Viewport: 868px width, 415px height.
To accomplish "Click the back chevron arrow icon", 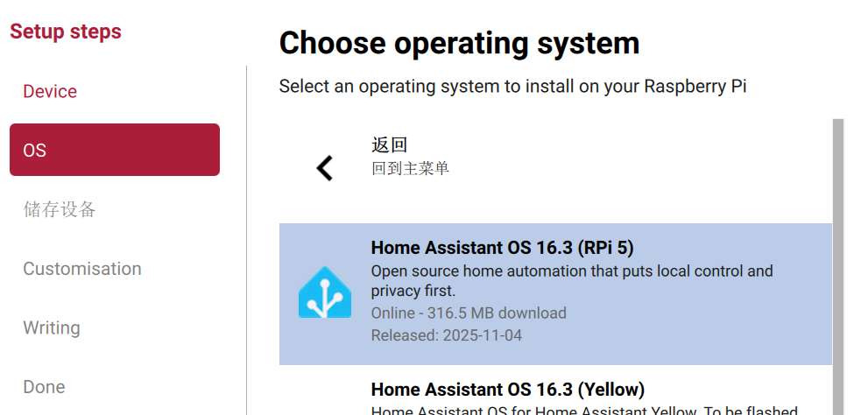I will [324, 168].
